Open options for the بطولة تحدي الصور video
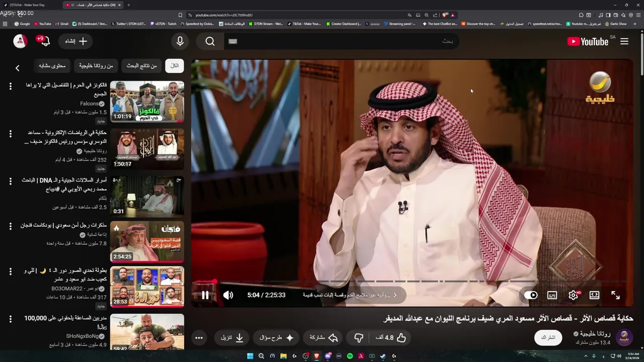Image resolution: width=644 pixels, height=362 pixels. tap(10, 271)
